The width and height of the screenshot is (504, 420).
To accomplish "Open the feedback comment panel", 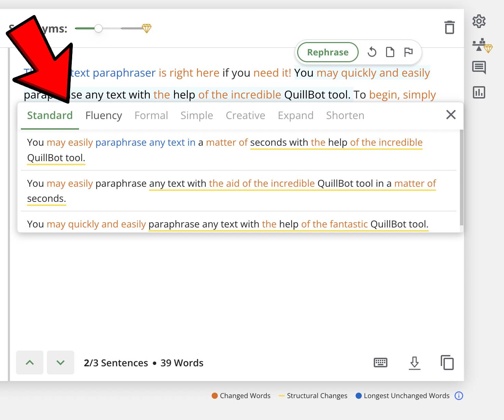I will [479, 68].
